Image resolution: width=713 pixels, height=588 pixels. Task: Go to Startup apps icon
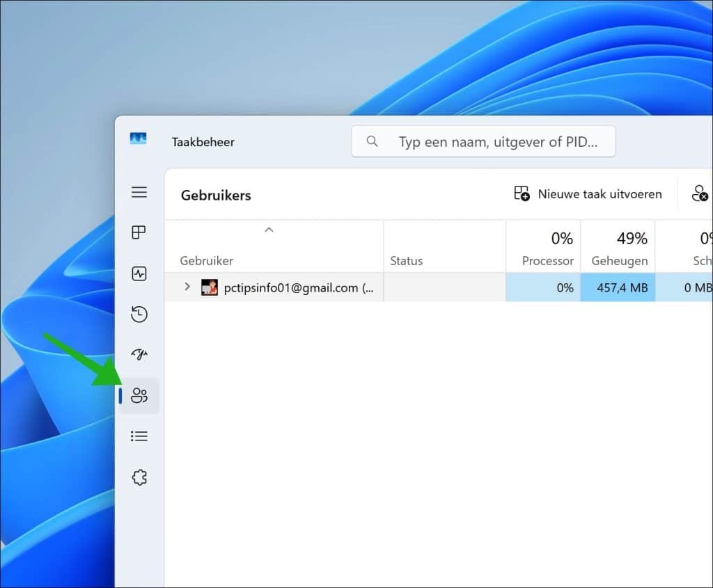click(139, 355)
